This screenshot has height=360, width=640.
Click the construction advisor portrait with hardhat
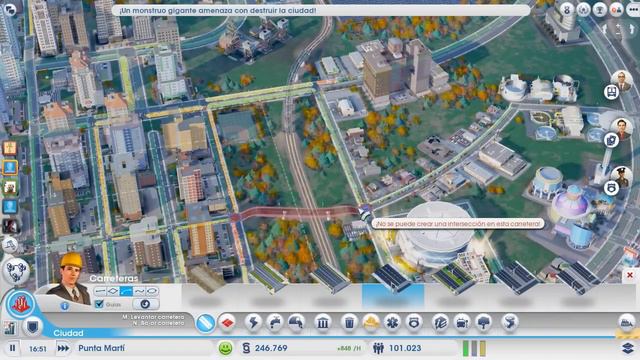coord(70,279)
